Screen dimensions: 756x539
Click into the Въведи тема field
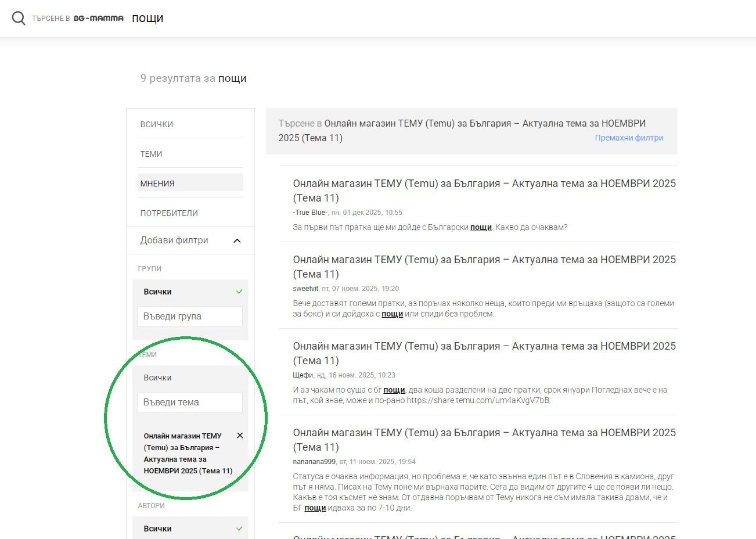click(190, 403)
